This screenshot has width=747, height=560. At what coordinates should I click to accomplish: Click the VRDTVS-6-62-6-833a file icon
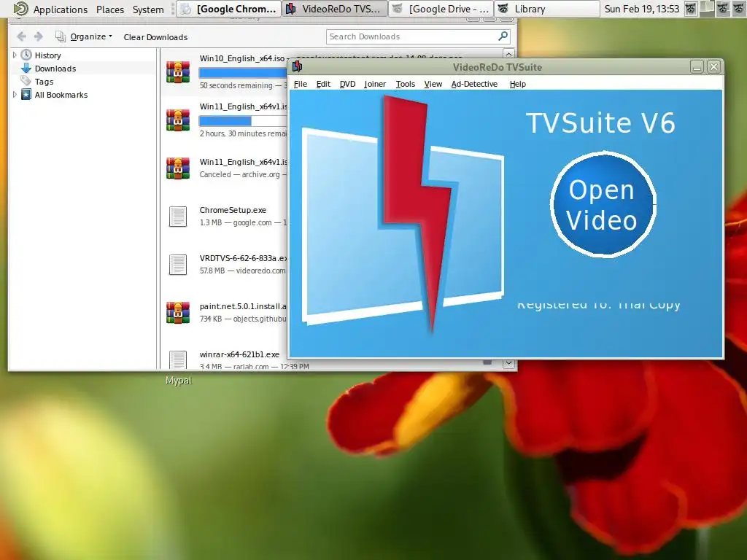(178, 265)
